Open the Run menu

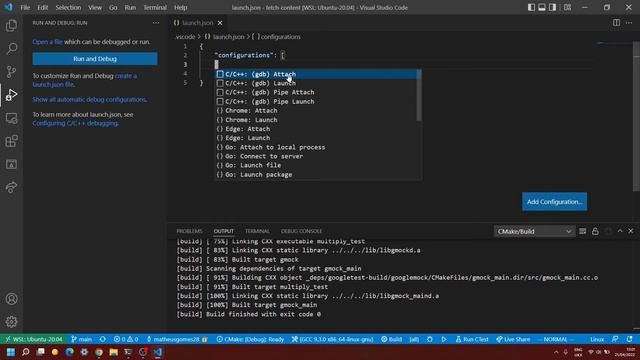point(130,7)
